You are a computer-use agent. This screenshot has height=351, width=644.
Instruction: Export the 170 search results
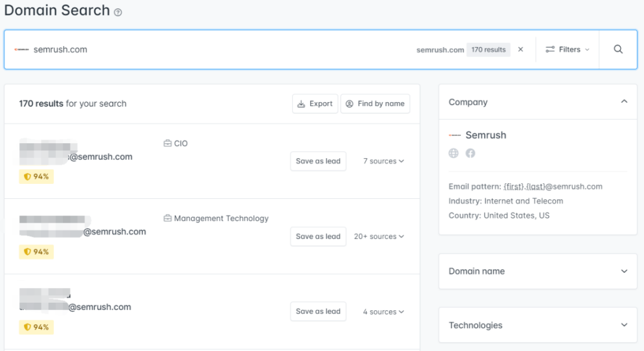click(315, 103)
